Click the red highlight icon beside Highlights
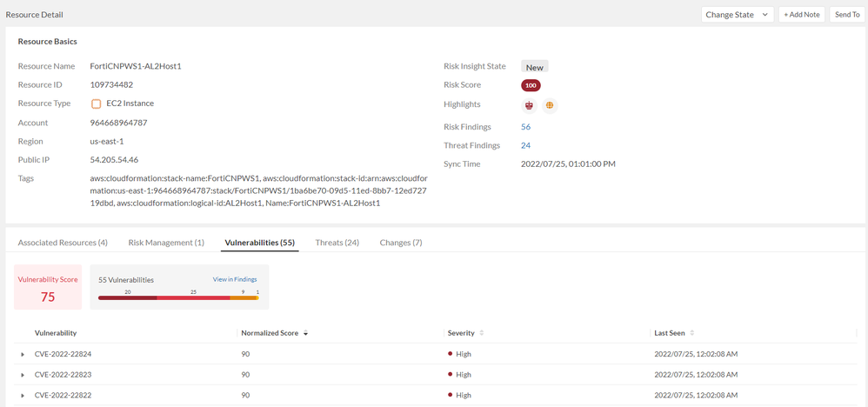 [x=529, y=104]
